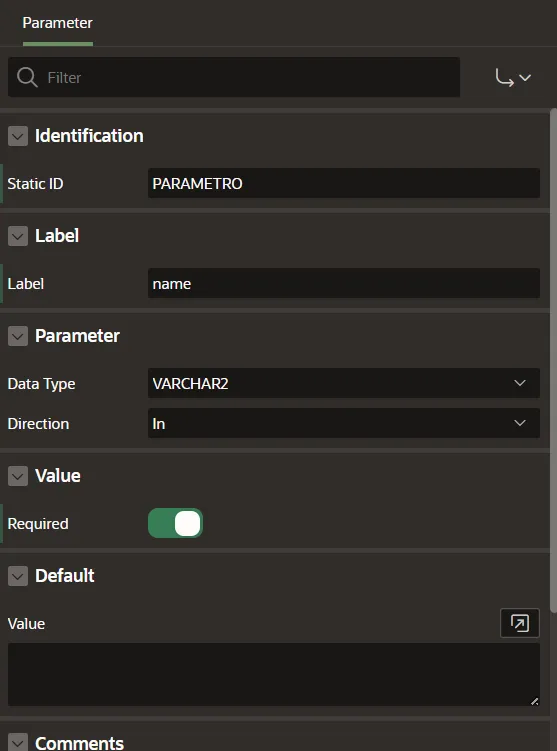
Task: Collapse the Parameter section chevron
Action: pos(18,336)
